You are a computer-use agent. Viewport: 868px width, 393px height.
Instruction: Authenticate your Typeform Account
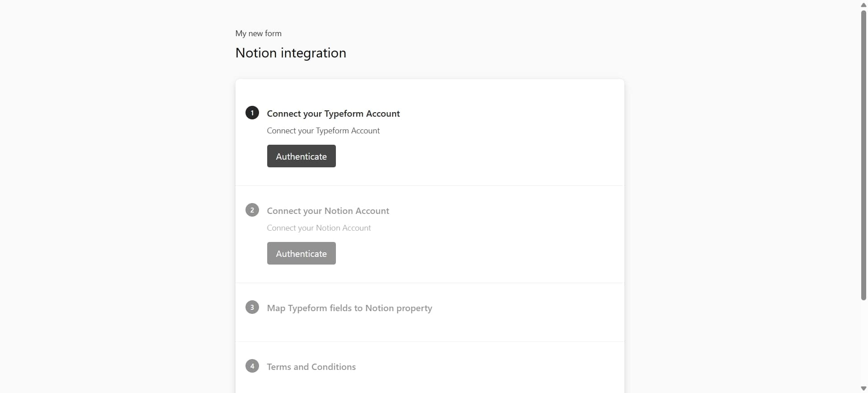pos(301,156)
